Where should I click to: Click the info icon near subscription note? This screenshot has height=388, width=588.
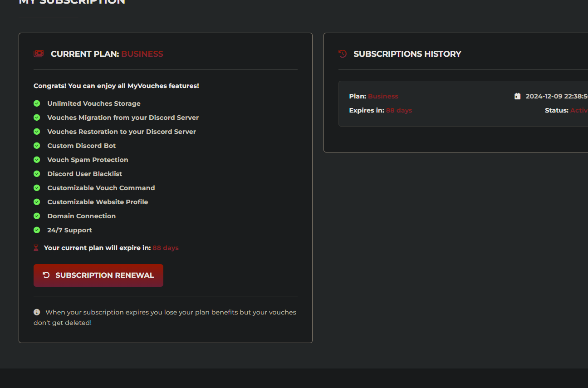37,312
